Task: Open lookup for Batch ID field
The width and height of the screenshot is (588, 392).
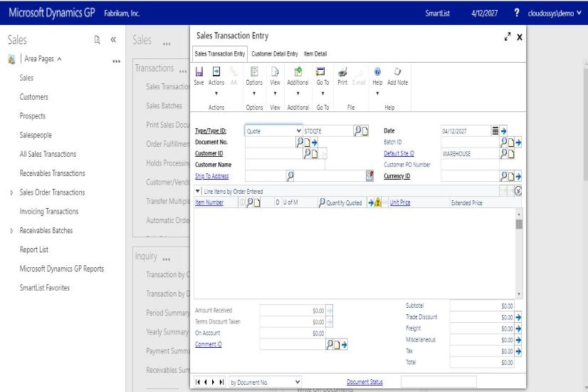Action: [x=503, y=143]
